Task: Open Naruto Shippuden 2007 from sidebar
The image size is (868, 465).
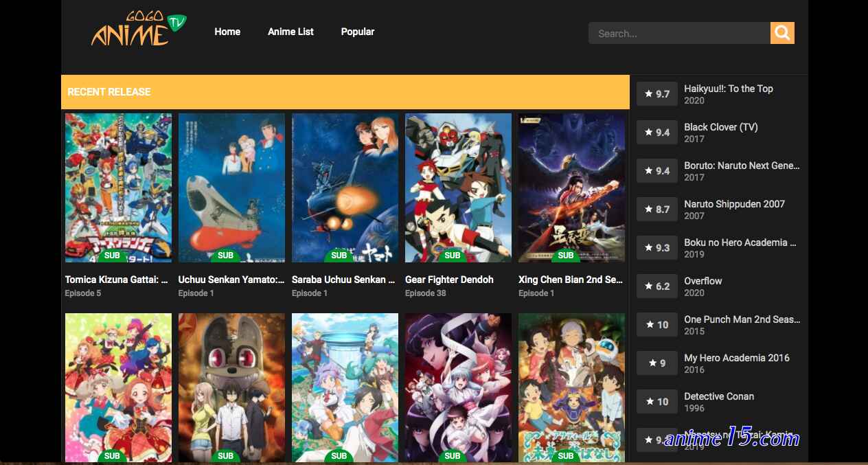Action: 734,204
